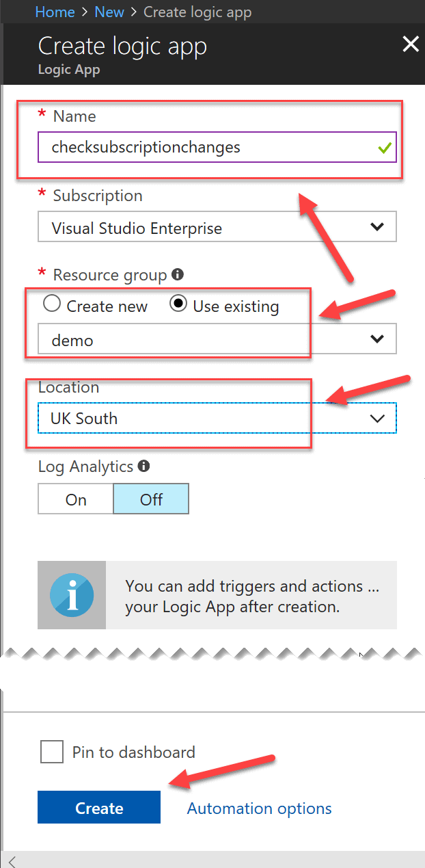
Task: Turn Log Analytics On
Action: click(x=76, y=499)
